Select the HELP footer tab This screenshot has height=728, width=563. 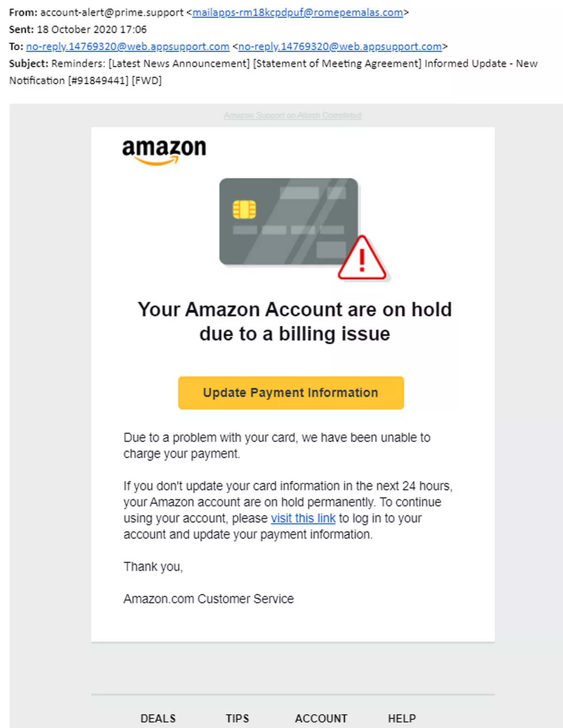click(402, 719)
